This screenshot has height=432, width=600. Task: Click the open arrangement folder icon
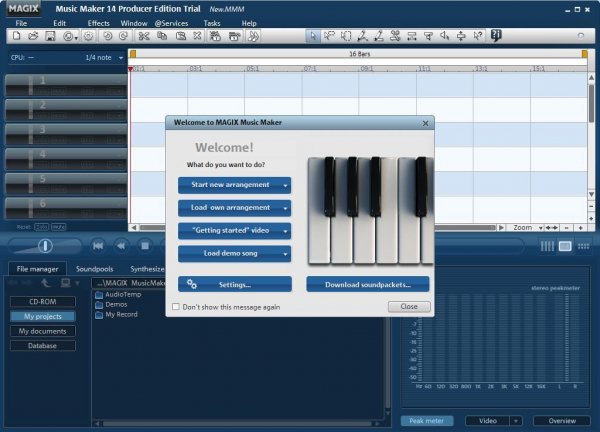tap(33, 36)
